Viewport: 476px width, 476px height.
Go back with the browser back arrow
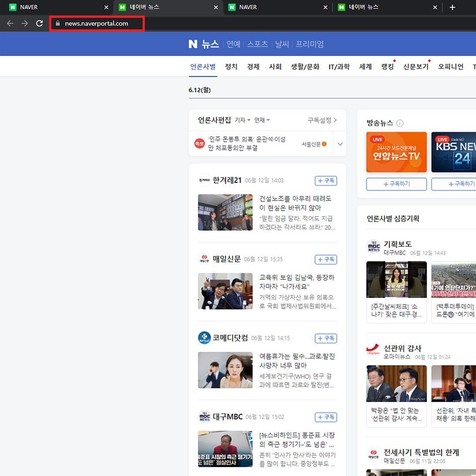coord(10,23)
